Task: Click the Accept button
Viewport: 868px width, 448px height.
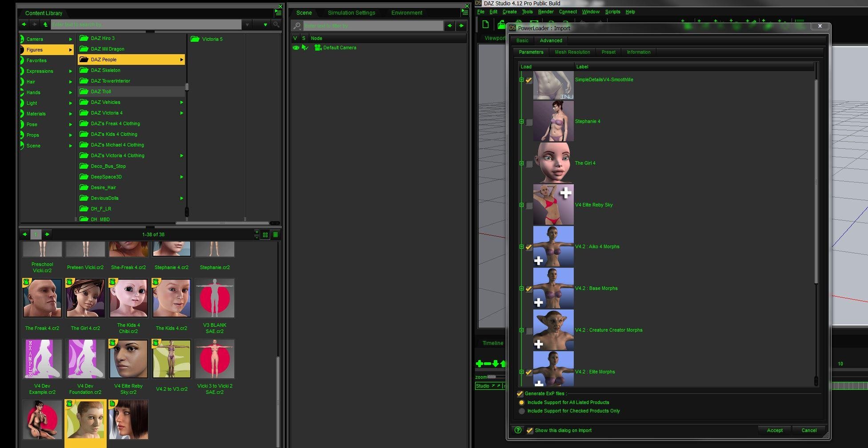Action: [x=775, y=430]
